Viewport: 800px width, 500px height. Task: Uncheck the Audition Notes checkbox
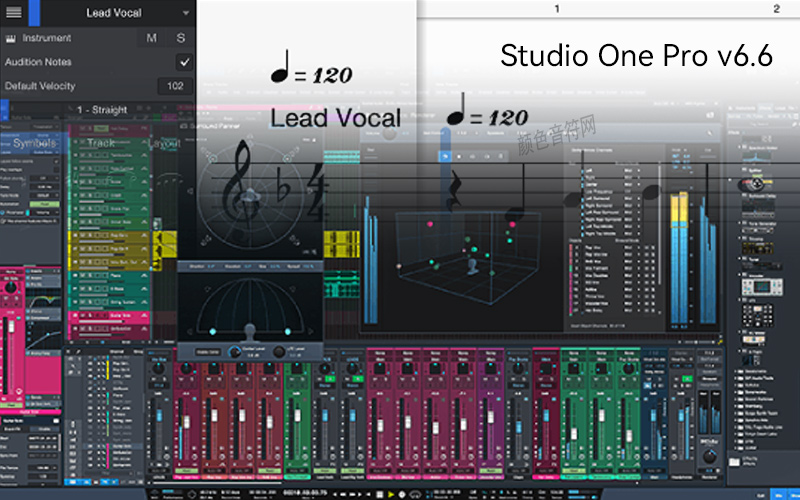[x=184, y=62]
